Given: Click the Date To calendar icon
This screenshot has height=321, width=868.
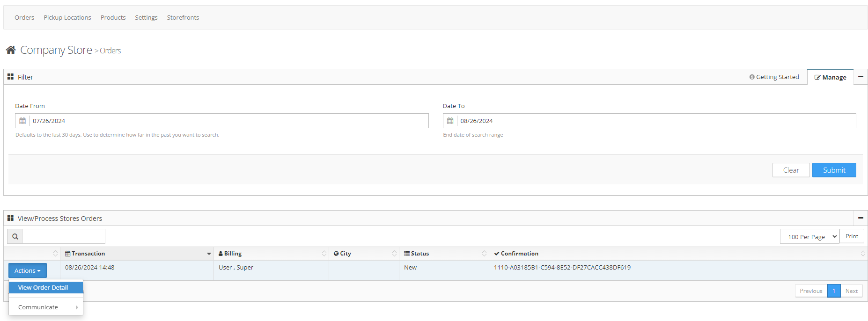Looking at the screenshot, I should pyautogui.click(x=450, y=121).
